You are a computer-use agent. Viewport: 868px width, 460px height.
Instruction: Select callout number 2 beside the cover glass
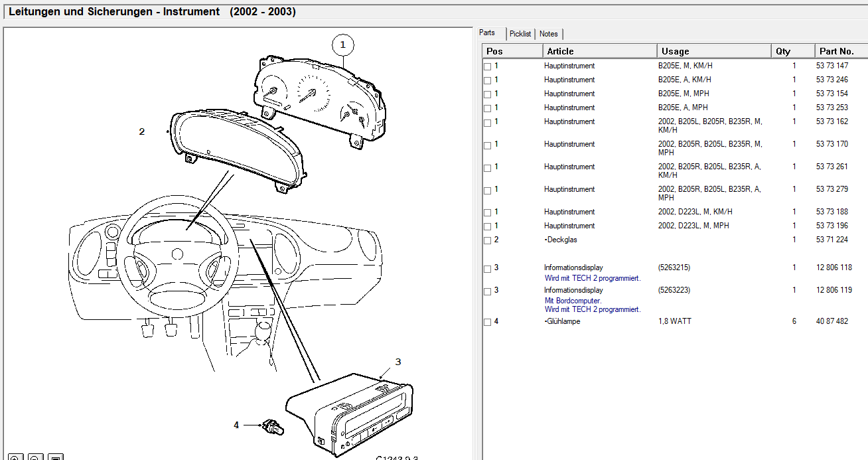point(141,131)
